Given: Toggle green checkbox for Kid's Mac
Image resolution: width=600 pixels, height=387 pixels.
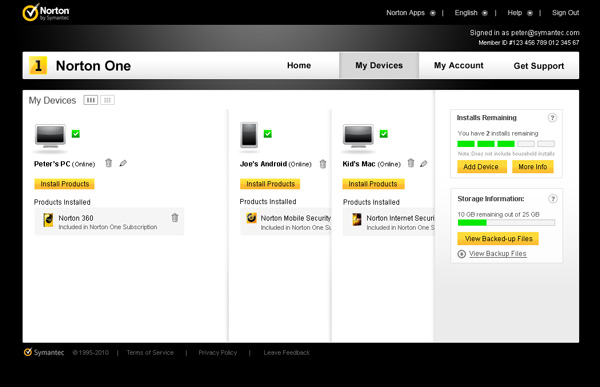Looking at the screenshot, I should click(x=384, y=134).
